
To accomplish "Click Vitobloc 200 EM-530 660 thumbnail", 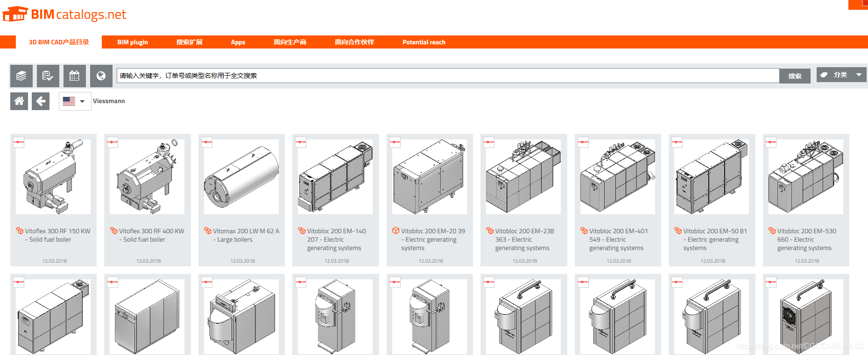I will (806, 177).
